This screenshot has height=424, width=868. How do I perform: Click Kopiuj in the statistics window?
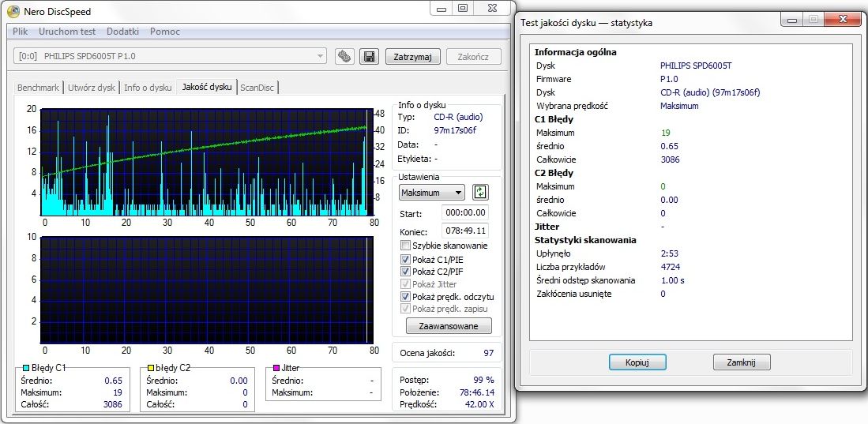(x=637, y=362)
